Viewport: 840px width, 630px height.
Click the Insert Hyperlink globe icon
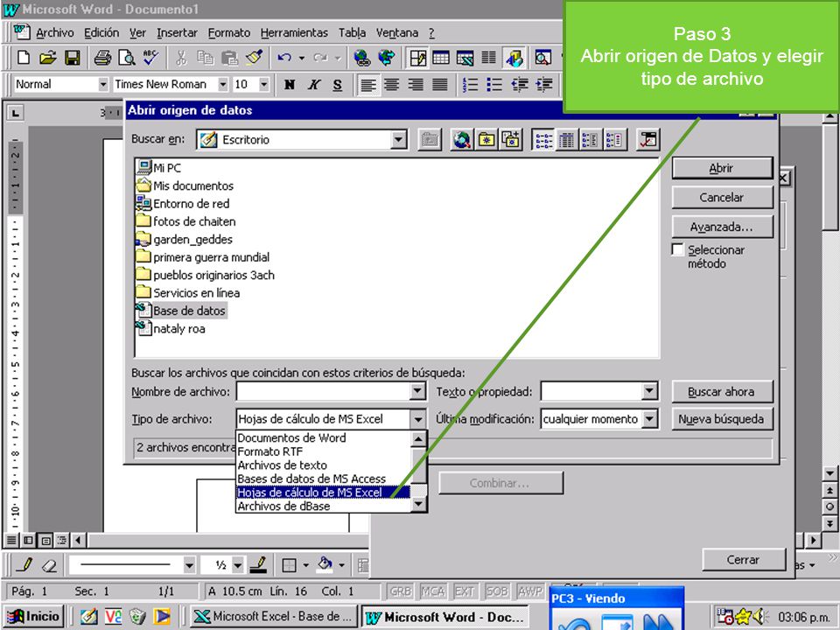362,58
